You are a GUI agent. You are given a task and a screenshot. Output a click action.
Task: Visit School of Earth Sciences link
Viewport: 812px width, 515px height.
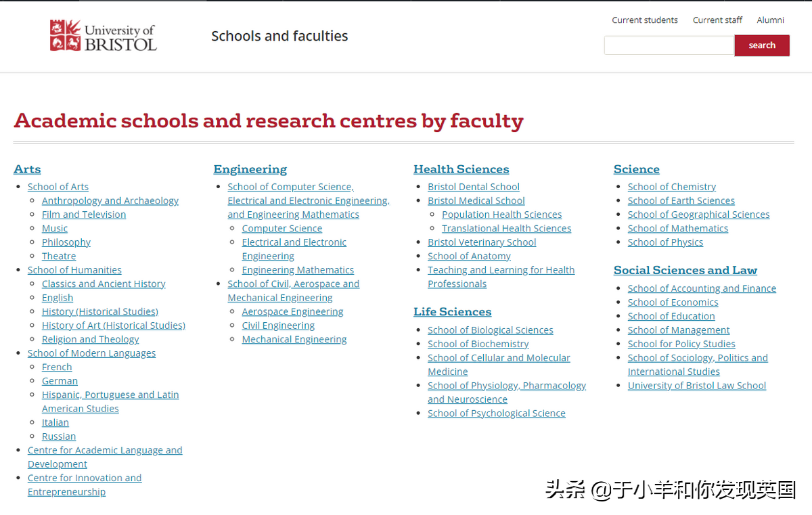coord(681,200)
